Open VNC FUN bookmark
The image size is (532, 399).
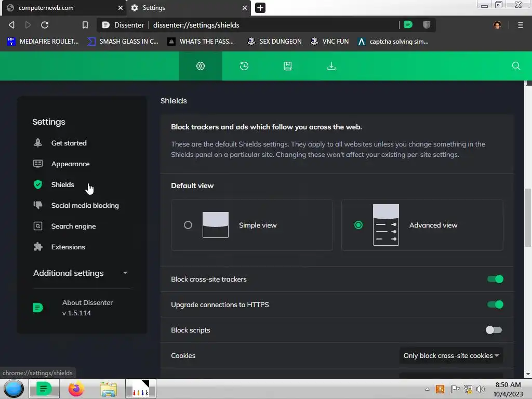point(330,42)
